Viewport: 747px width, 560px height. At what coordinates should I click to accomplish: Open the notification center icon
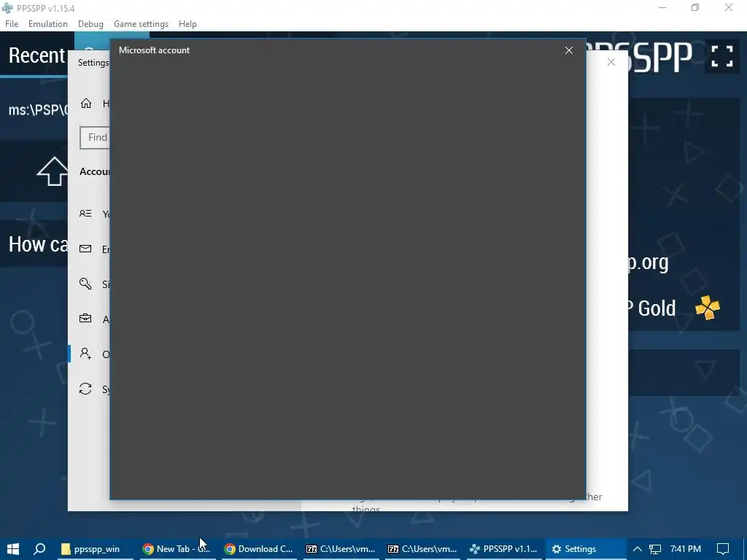(x=723, y=549)
